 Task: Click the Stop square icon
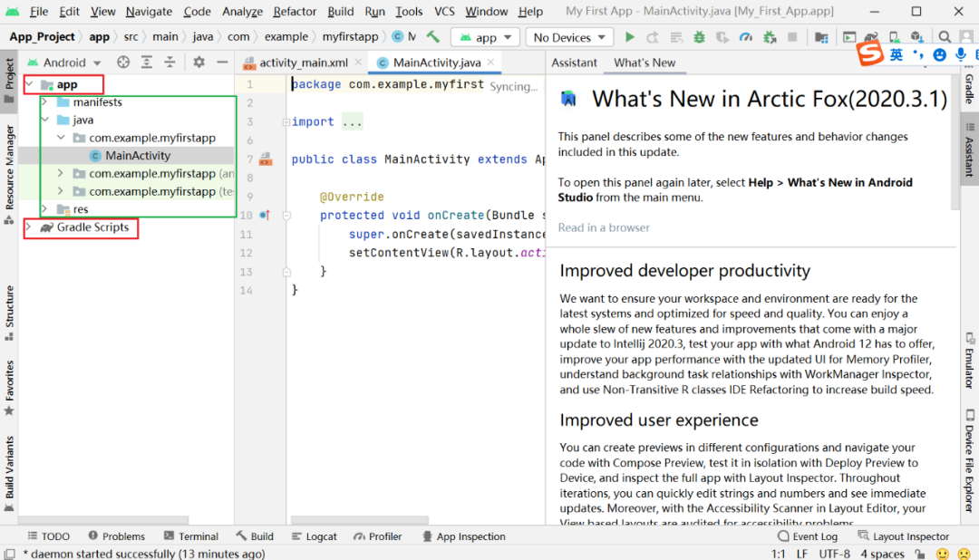coord(792,37)
